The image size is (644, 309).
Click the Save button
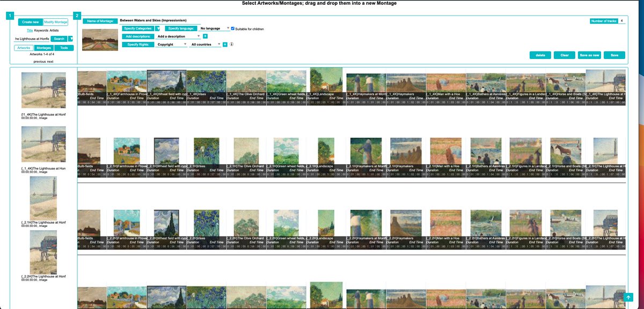point(614,55)
